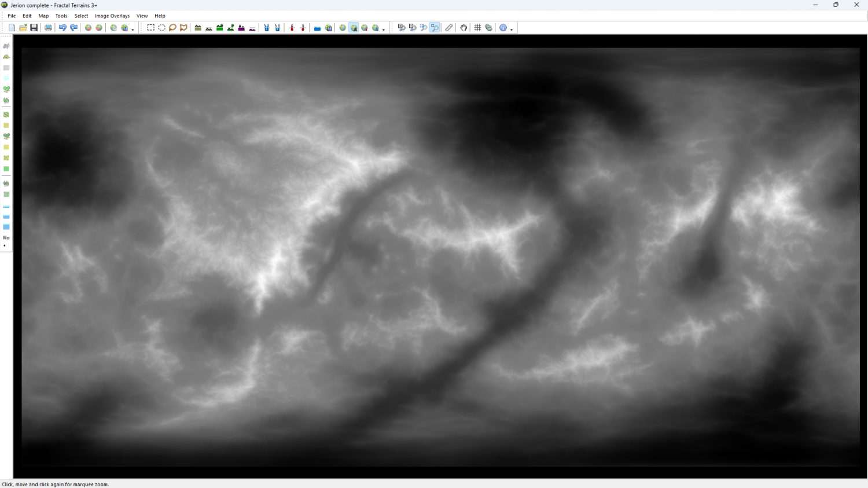868x488 pixels.
Task: Select the ruler measurement tool
Action: coord(449,28)
